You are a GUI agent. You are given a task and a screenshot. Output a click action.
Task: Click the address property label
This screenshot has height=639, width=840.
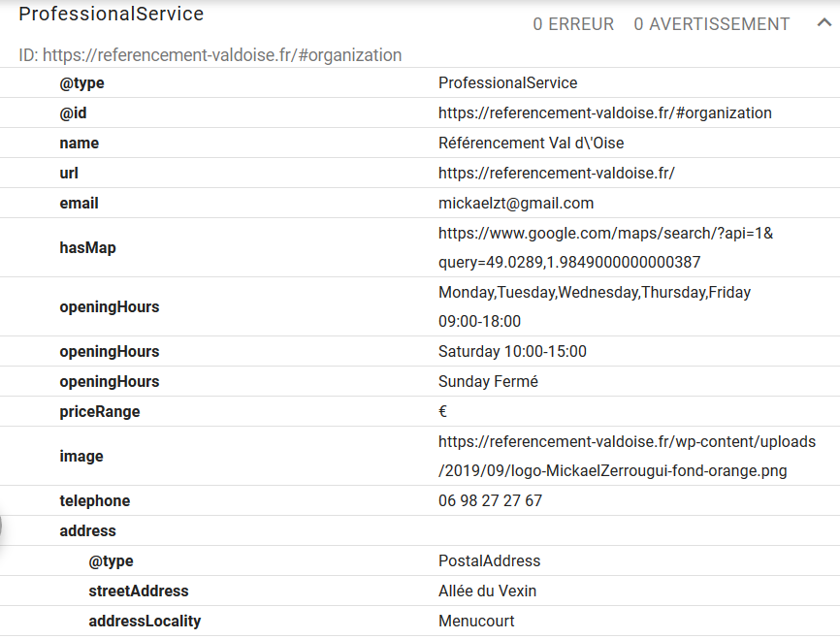coord(88,530)
